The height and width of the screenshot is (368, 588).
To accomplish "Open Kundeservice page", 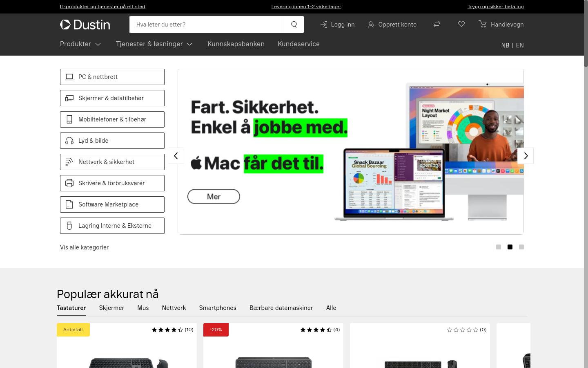I will (x=298, y=44).
